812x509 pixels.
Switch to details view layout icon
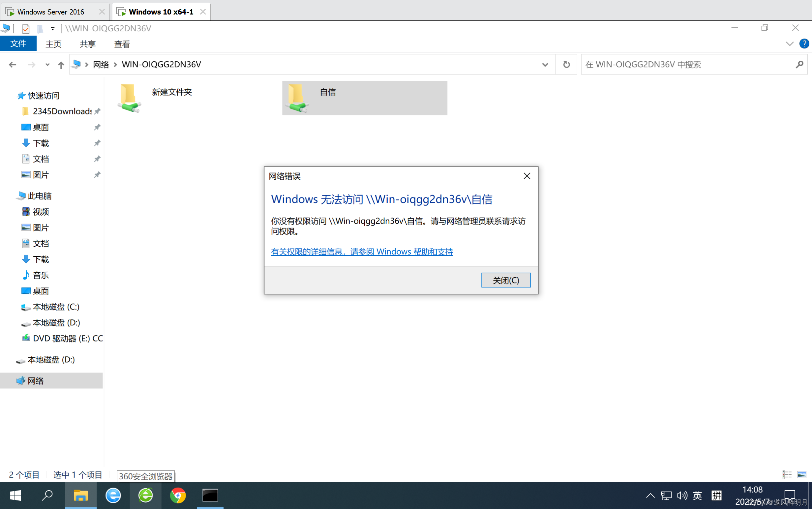[787, 475]
